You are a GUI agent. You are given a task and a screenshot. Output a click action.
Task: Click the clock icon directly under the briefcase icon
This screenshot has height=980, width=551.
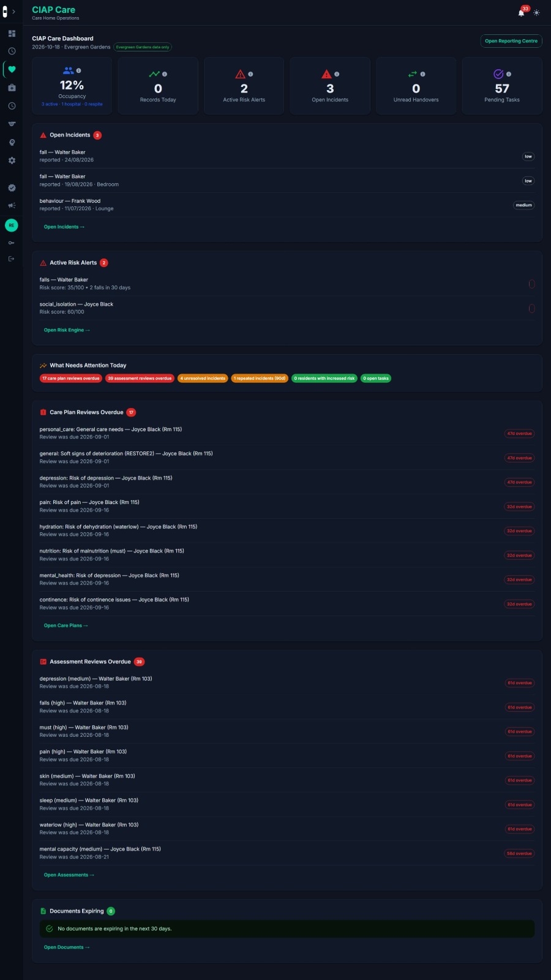pos(12,106)
